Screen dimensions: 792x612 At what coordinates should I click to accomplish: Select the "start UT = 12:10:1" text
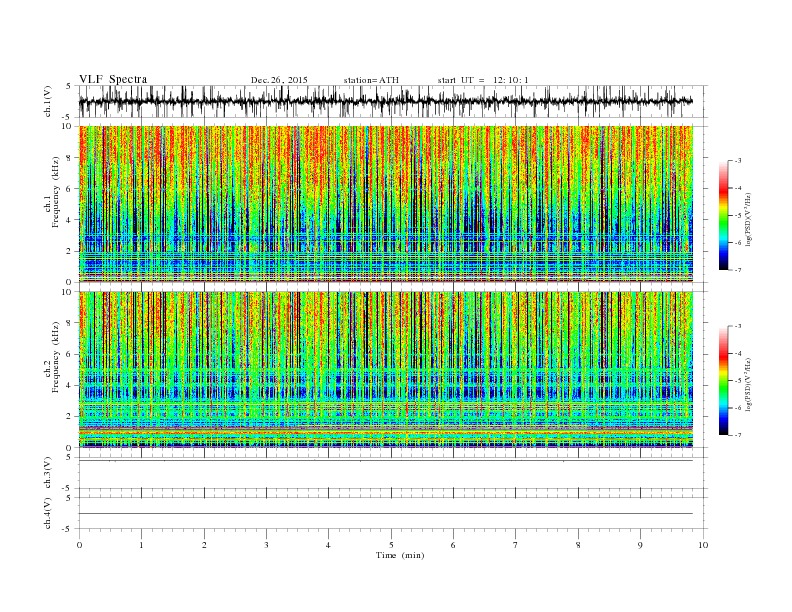tap(483, 80)
